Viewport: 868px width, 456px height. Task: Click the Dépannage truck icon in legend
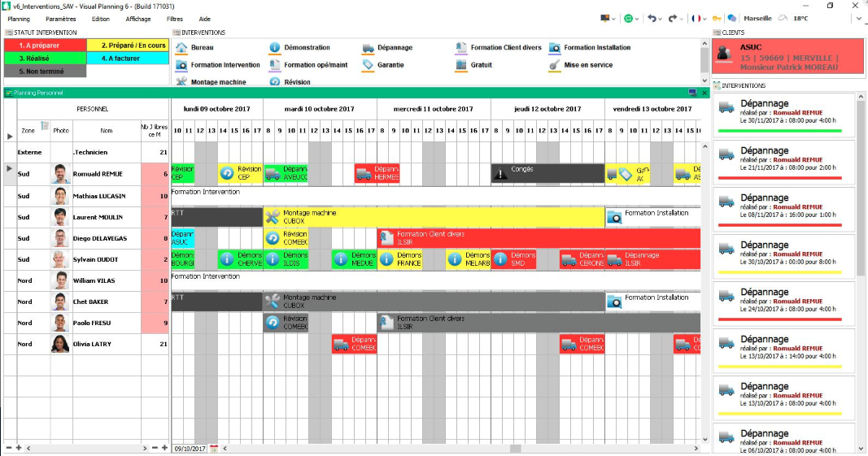[369, 48]
